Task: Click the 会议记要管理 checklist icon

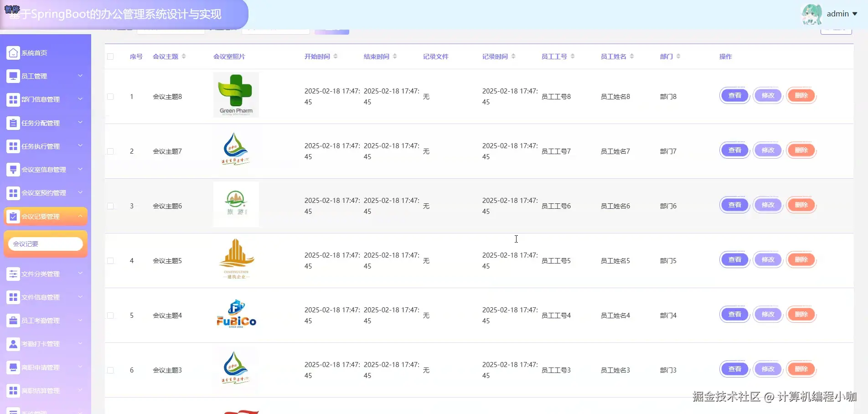Action: click(13, 217)
